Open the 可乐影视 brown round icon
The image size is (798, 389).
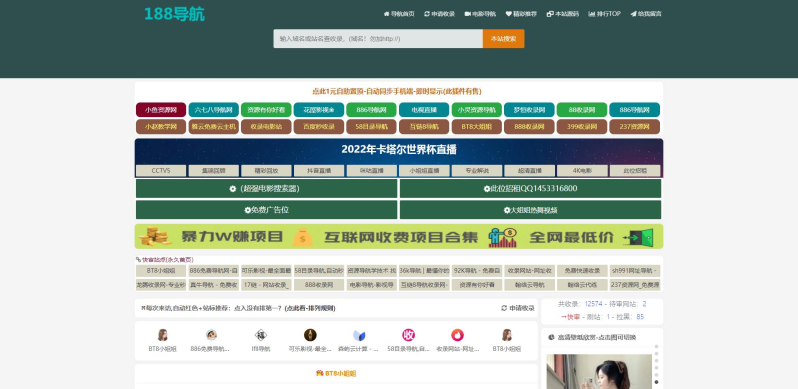click(x=310, y=335)
